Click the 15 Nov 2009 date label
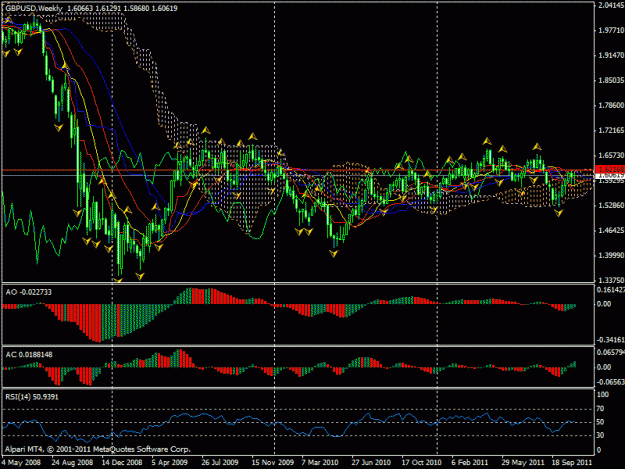 (273, 462)
